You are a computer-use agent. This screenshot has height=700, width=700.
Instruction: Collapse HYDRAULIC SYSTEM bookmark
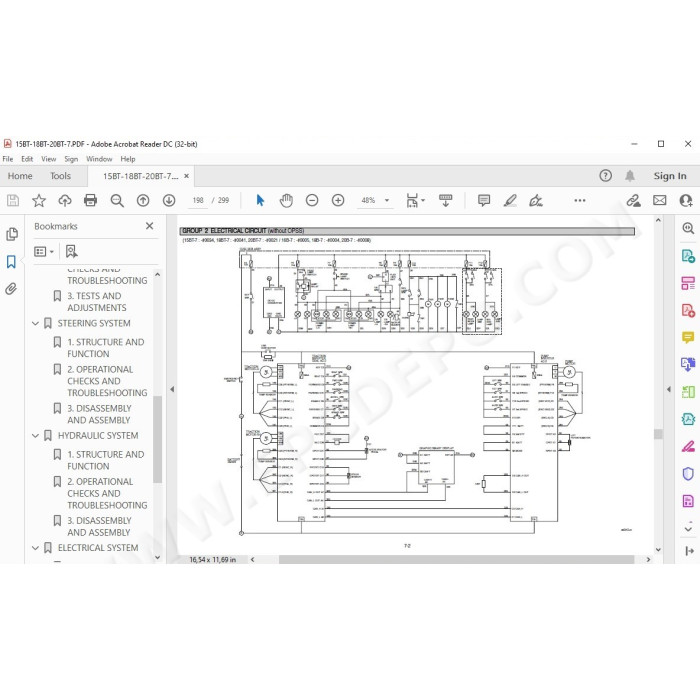click(x=35, y=435)
